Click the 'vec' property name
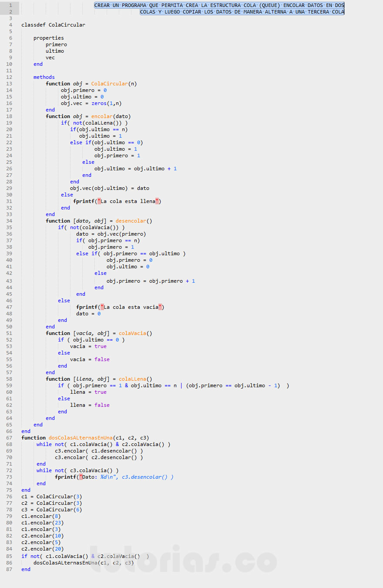Screen dimensions: 383x588 [50, 57]
